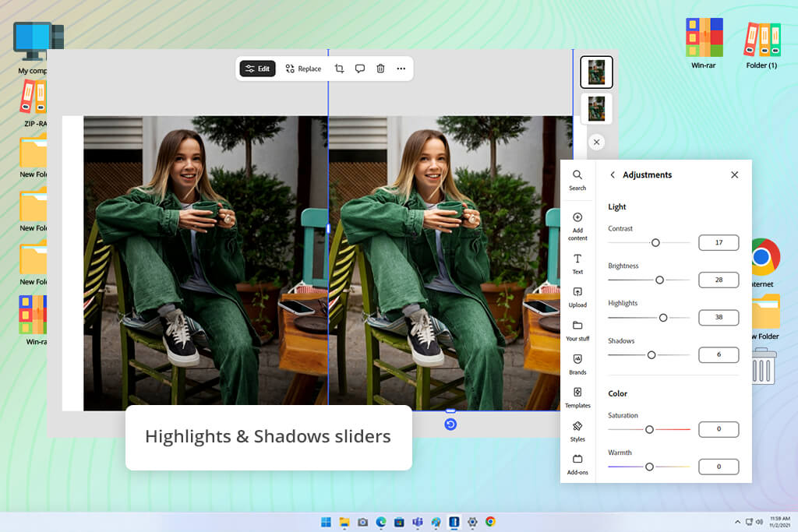Image resolution: width=798 pixels, height=532 pixels.
Task: Select the Win-rar desktop icon at top right
Action: [704, 43]
